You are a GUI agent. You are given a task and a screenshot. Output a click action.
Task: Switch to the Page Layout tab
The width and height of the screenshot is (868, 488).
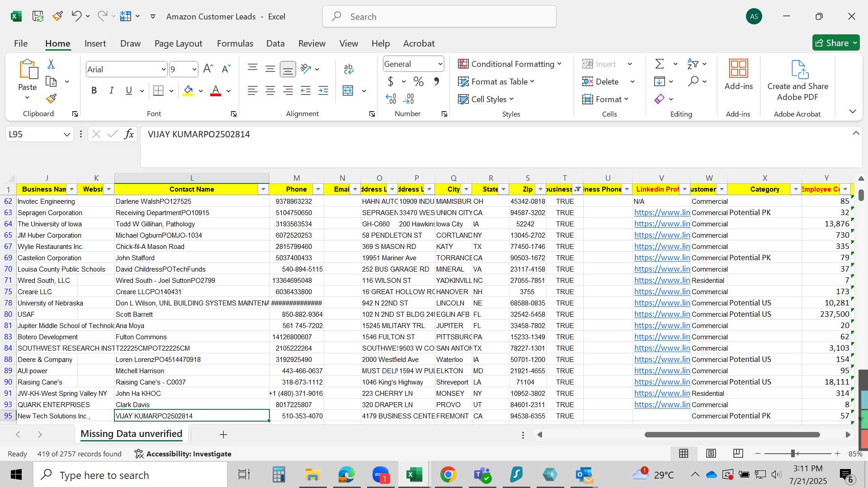click(x=178, y=43)
